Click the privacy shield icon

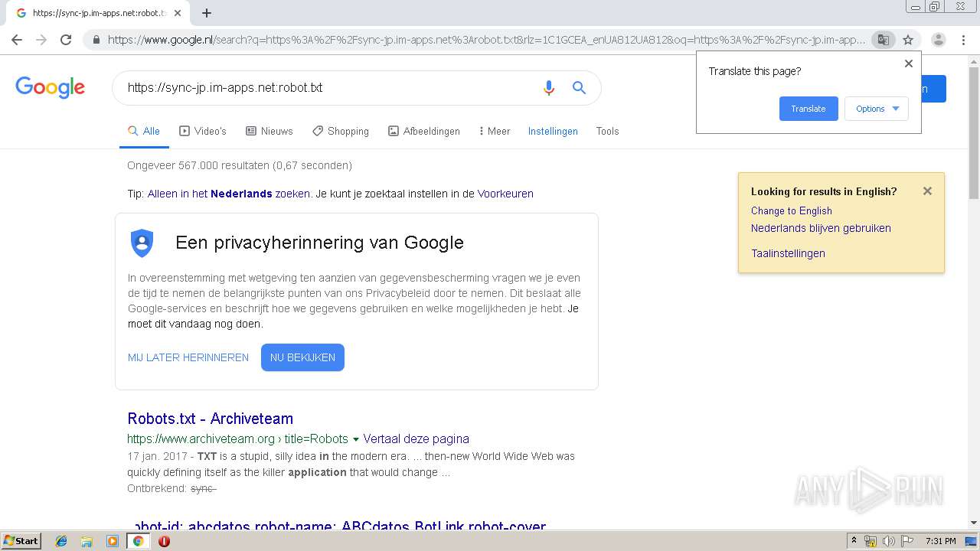[142, 243]
